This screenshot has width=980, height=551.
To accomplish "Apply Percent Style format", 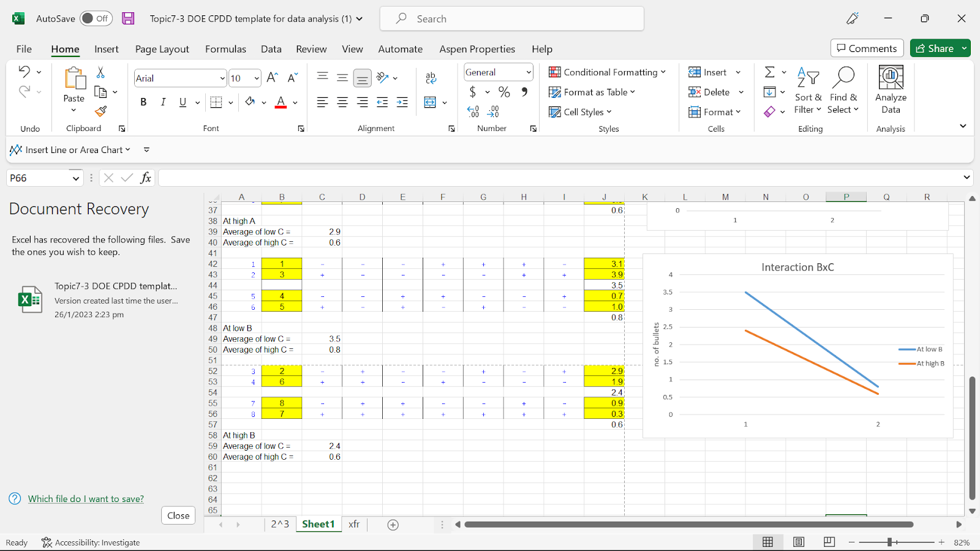I will point(504,92).
